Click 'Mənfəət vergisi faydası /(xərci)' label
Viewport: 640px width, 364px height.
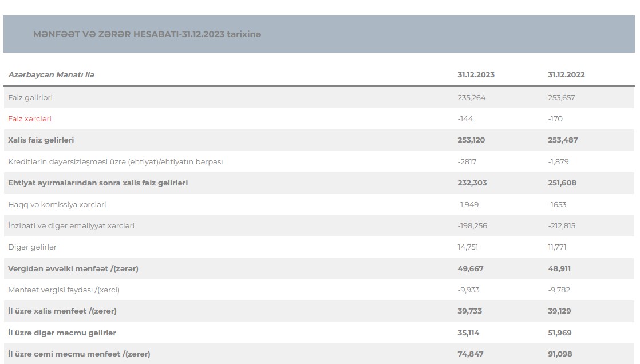[x=64, y=290]
